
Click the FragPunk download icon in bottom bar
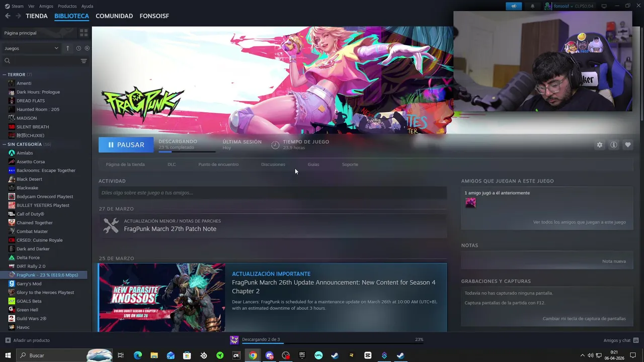coord(234,340)
